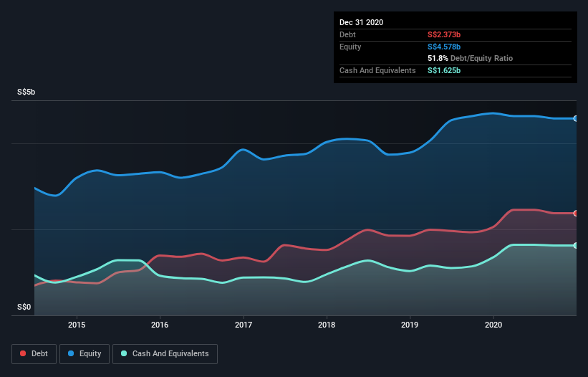588x377 pixels.
Task: Click tooltip Cash And Equivalents row label
Action: point(377,70)
